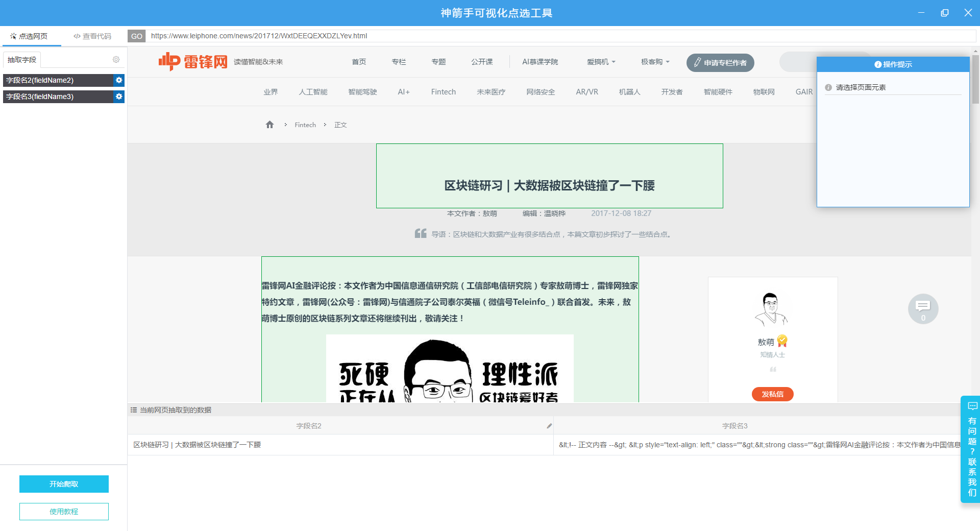
Task: Expand the 极客购 dropdown menu
Action: 655,62
